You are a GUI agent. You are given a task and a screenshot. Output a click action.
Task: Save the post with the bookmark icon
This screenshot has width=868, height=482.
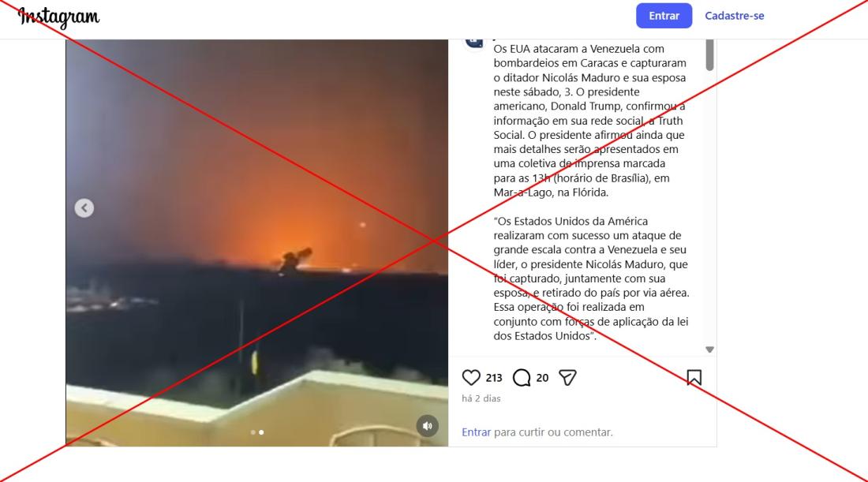pyautogui.click(x=694, y=377)
